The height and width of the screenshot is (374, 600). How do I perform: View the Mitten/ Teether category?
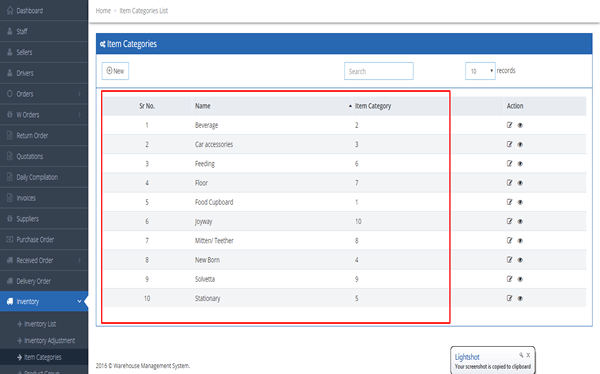pyautogui.click(x=520, y=240)
